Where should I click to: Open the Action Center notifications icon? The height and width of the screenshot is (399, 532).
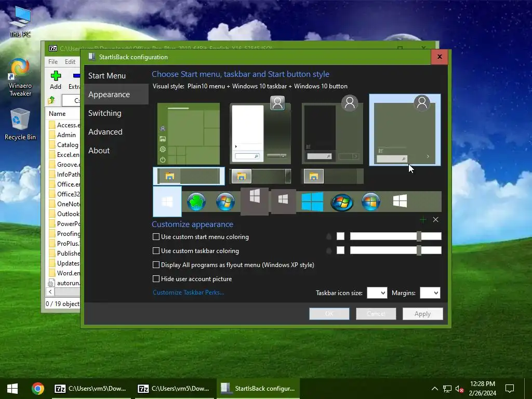click(510, 389)
